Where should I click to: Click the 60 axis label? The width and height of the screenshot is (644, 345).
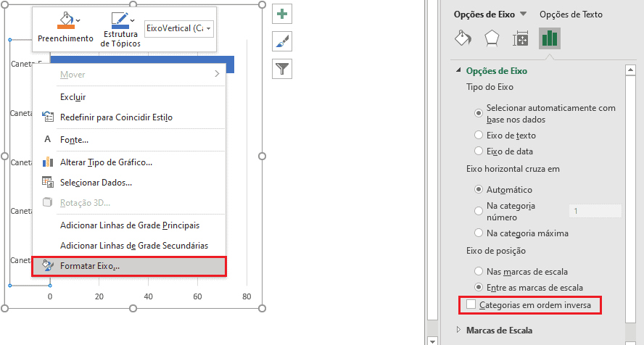point(197,296)
